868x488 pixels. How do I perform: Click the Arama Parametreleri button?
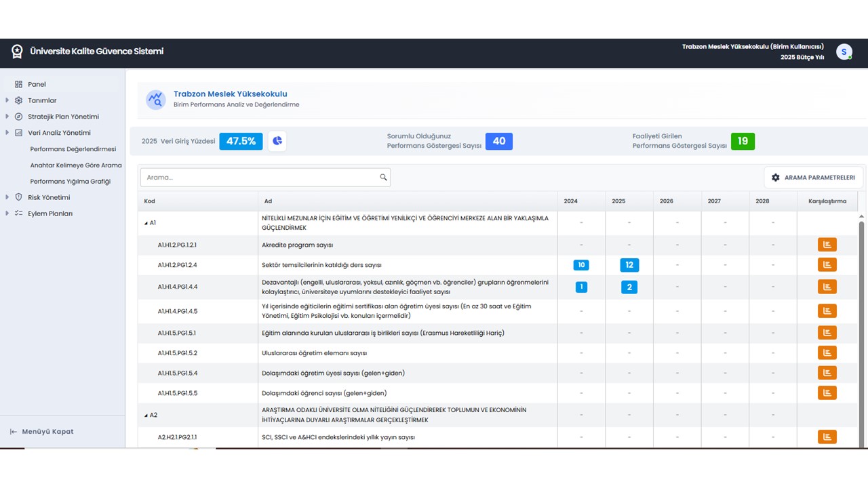tap(813, 178)
